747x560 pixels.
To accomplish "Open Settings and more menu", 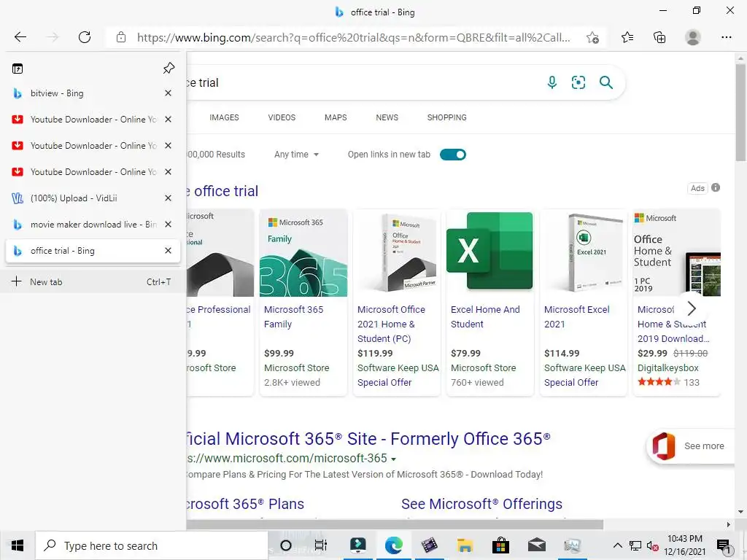I will click(726, 37).
